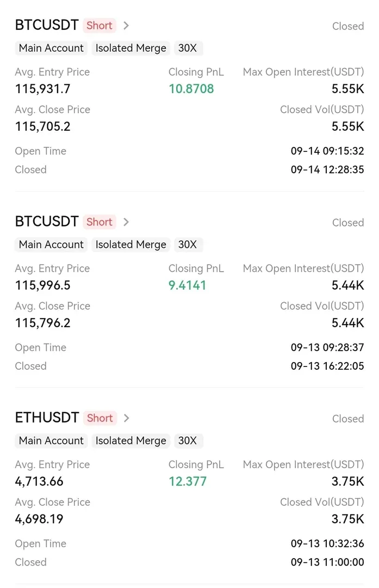Tap the Short badge on ETHUSDT
The width and height of the screenshot is (379, 588).
[100, 418]
